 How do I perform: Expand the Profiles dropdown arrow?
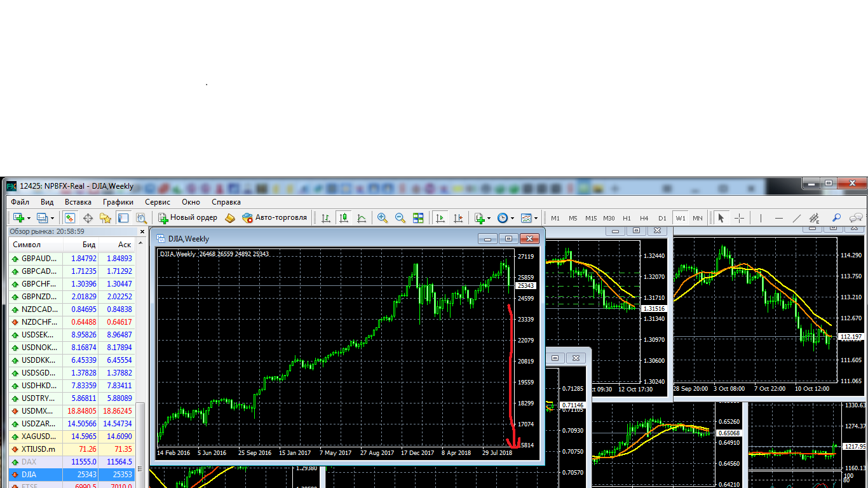pyautogui.click(x=52, y=218)
